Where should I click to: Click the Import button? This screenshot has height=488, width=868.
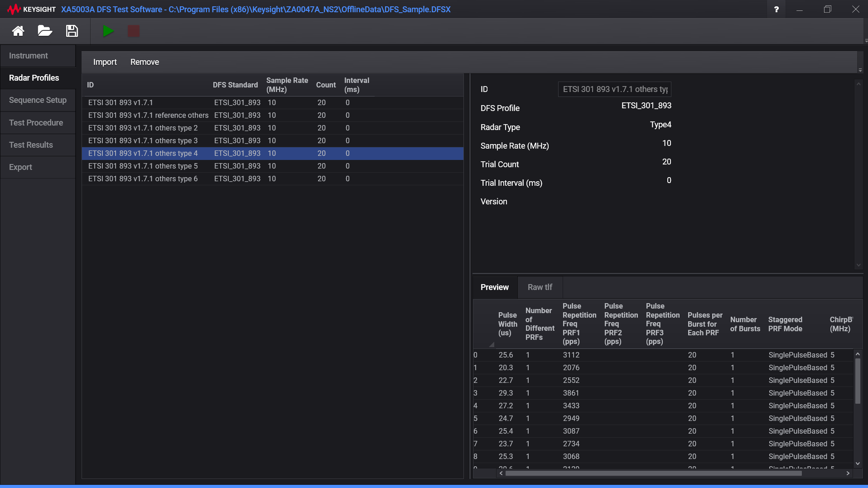click(x=105, y=62)
